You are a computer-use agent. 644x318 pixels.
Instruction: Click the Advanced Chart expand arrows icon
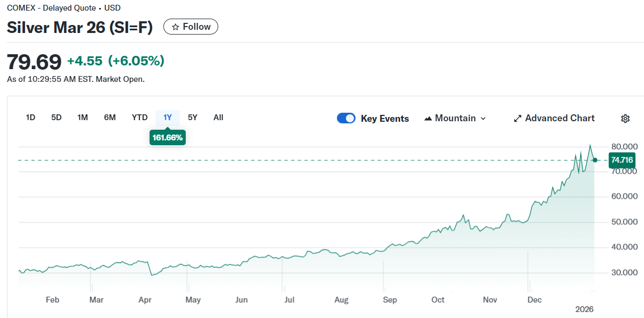coord(517,119)
